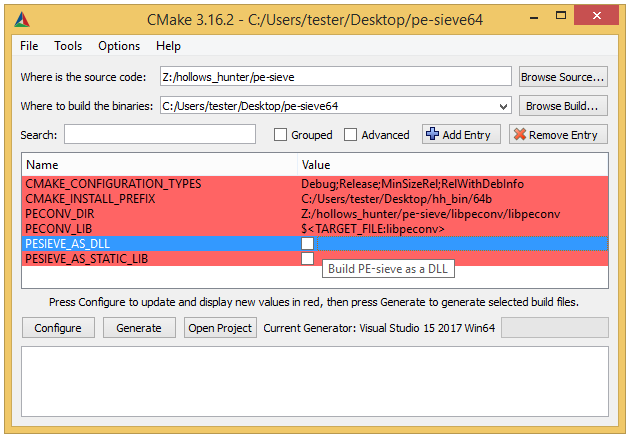The width and height of the screenshot is (629, 437).
Task: Click the Debug;Release;MinSizeRel;RelWithDebInfo value
Action: (412, 184)
